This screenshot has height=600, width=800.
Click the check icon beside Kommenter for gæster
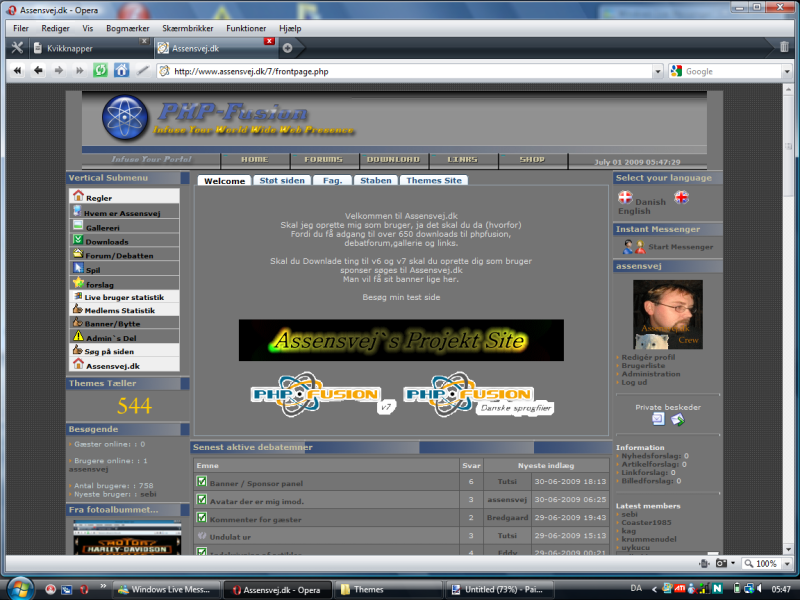202,518
